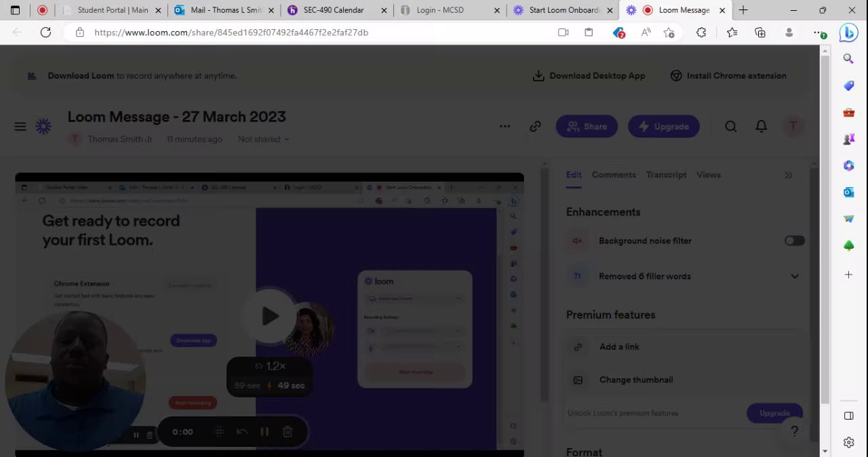868x457 pixels.
Task: Open browser profile icon
Action: click(789, 32)
